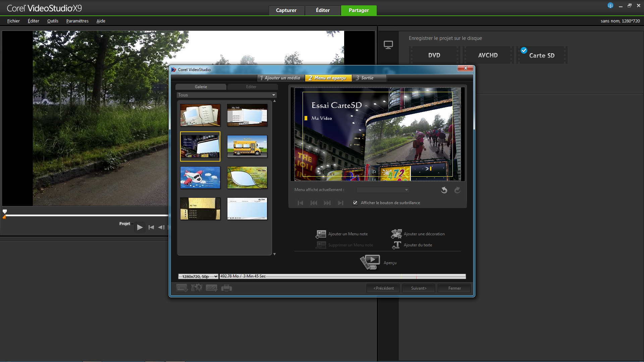Click Ajouter une décoration label
The height and width of the screenshot is (362, 644).
click(424, 234)
